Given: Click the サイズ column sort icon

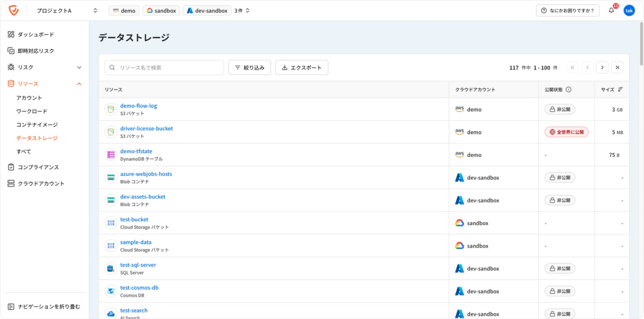Looking at the screenshot, I should tap(621, 89).
